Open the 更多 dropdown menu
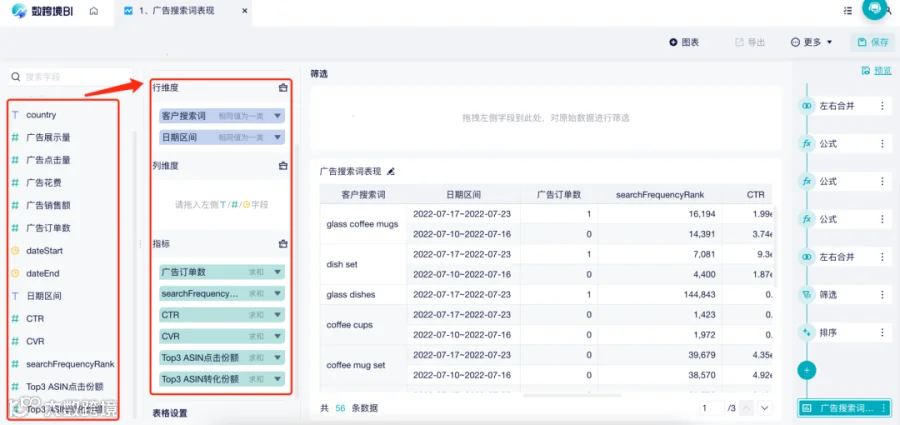The height and width of the screenshot is (425, 900). (812, 42)
